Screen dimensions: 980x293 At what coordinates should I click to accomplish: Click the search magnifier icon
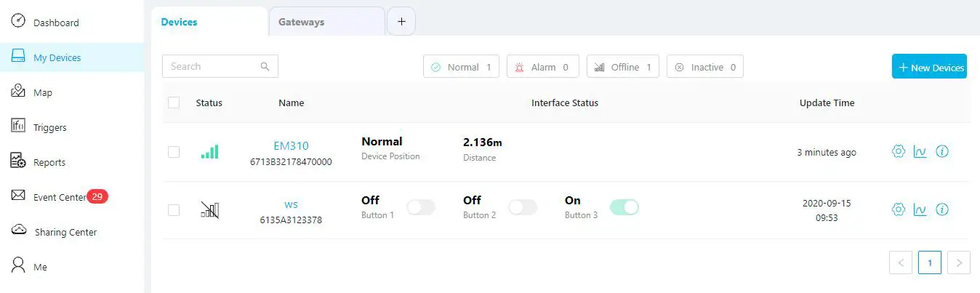pyautogui.click(x=265, y=66)
